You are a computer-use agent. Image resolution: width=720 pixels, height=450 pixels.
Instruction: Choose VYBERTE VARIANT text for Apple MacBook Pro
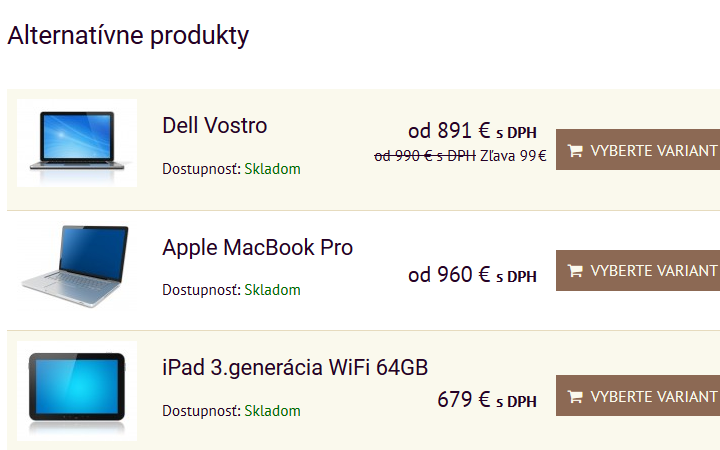(x=654, y=271)
